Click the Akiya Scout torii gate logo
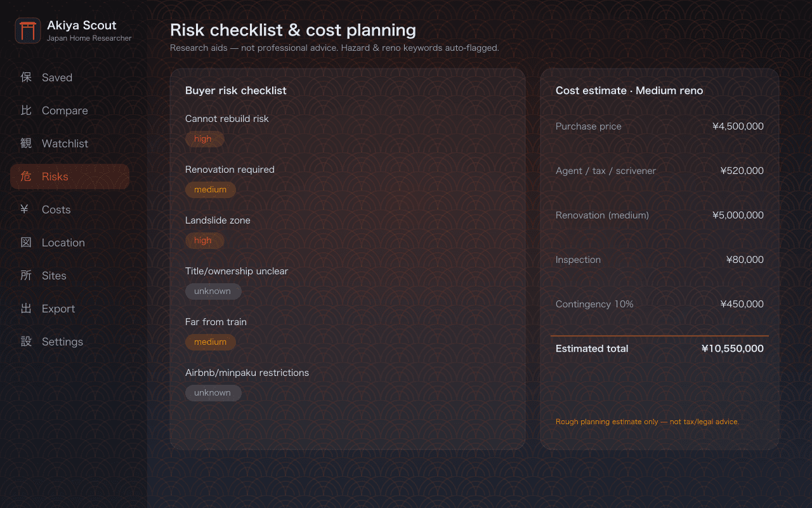 click(28, 30)
